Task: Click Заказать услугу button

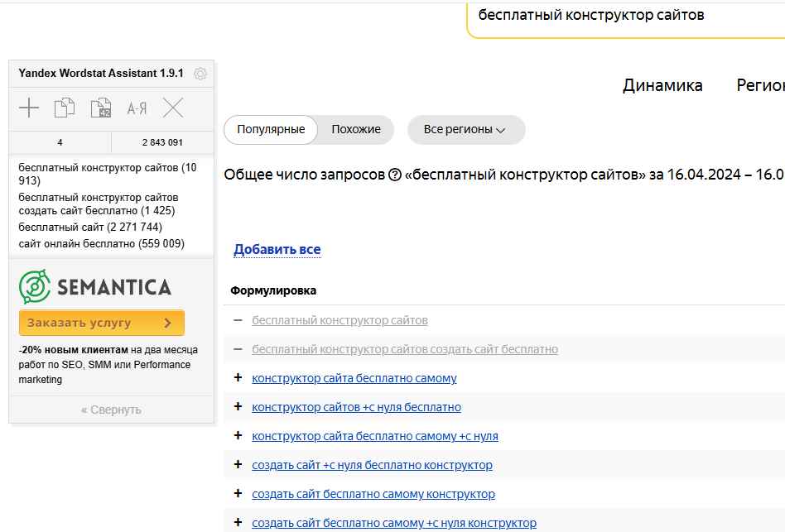Action: (102, 323)
